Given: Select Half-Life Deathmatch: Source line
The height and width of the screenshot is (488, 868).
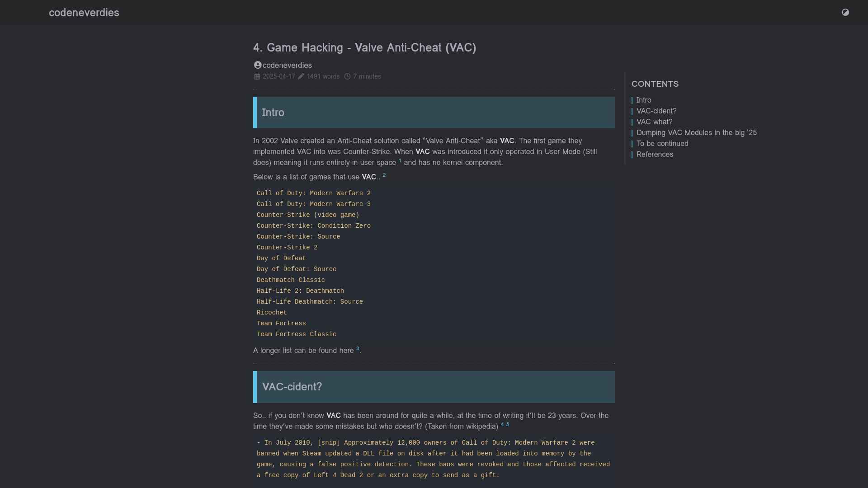Looking at the screenshot, I should (310, 302).
